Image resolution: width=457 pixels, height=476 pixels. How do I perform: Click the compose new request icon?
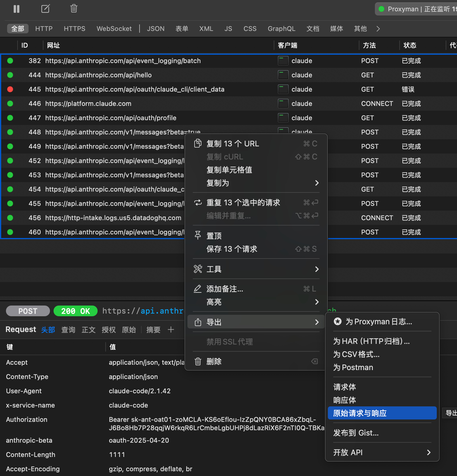point(45,9)
